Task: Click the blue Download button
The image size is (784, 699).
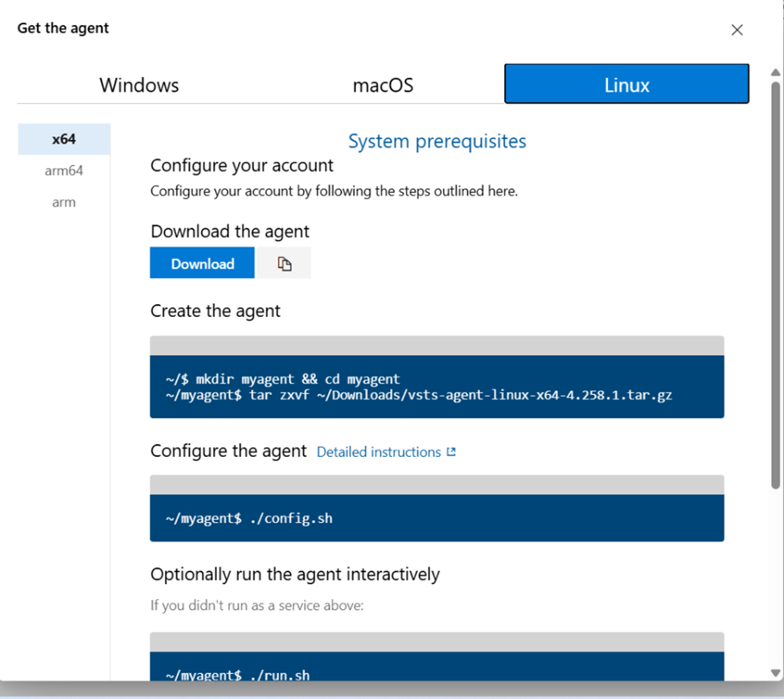Action: point(202,262)
